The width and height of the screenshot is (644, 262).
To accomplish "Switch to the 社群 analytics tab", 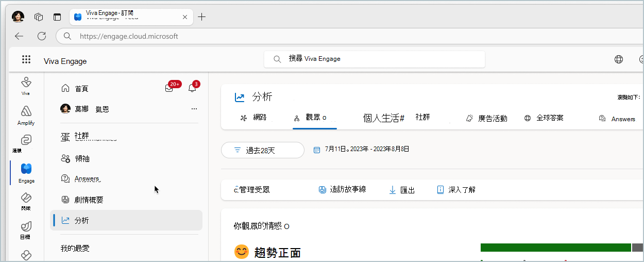I will [x=422, y=117].
